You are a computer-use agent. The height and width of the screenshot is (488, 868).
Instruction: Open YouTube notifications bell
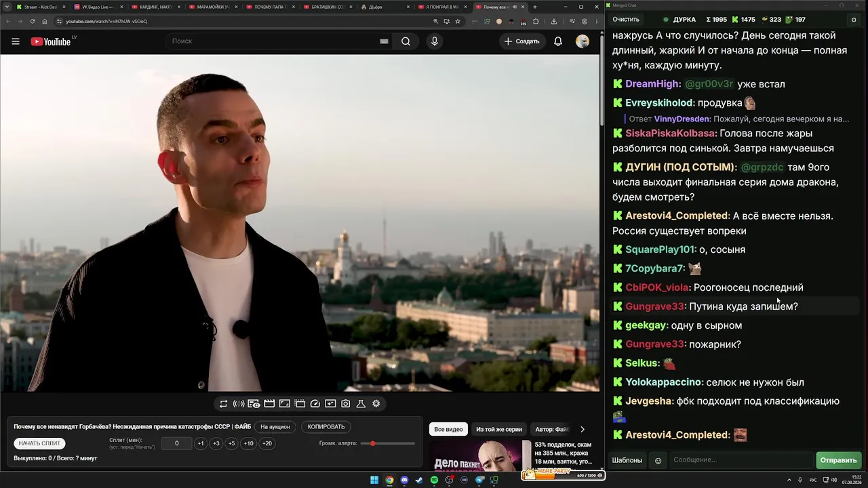558,41
